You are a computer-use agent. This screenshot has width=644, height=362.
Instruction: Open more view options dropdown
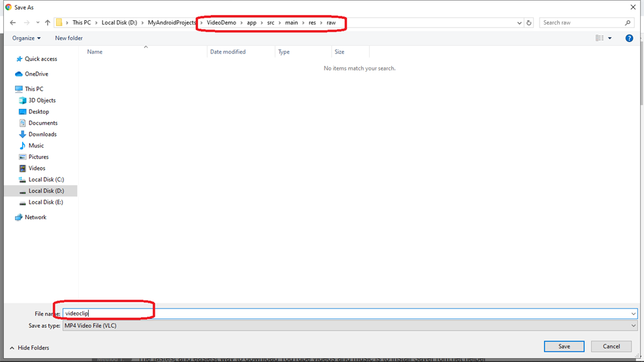click(609, 38)
